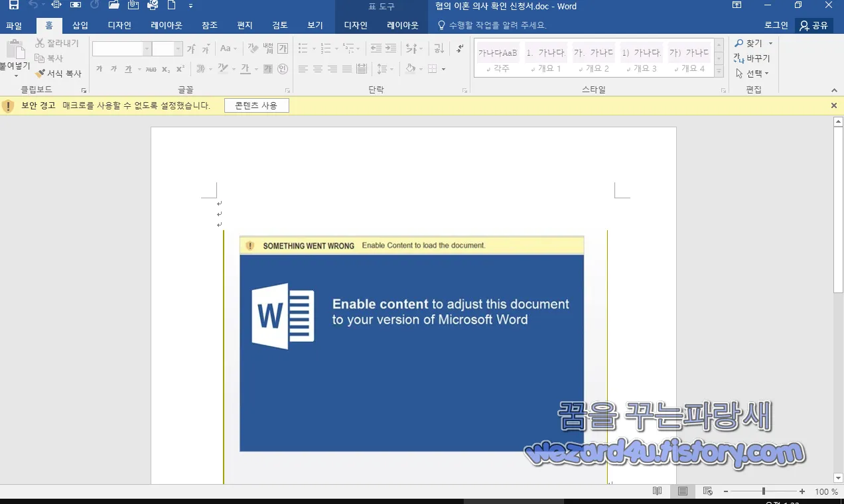This screenshot has height=504, width=844.
Task: Switch to the Review (검토) tab
Action: (280, 26)
